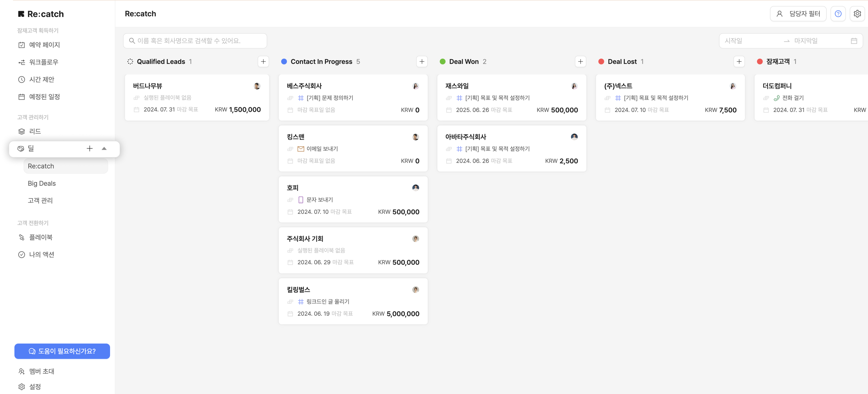The height and width of the screenshot is (394, 868).
Task: Open 워크플로우 from the sidebar
Action: 43,62
